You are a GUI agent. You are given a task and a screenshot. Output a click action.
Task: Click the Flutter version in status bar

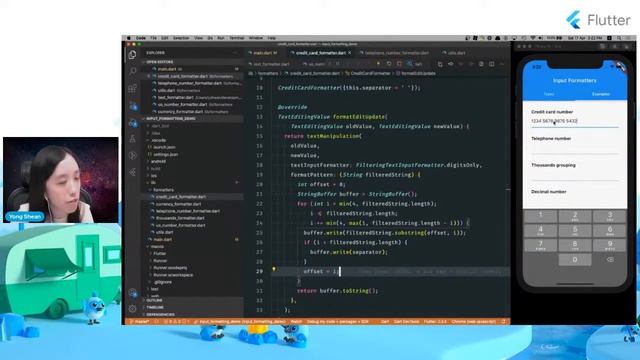pyautogui.click(x=435, y=322)
